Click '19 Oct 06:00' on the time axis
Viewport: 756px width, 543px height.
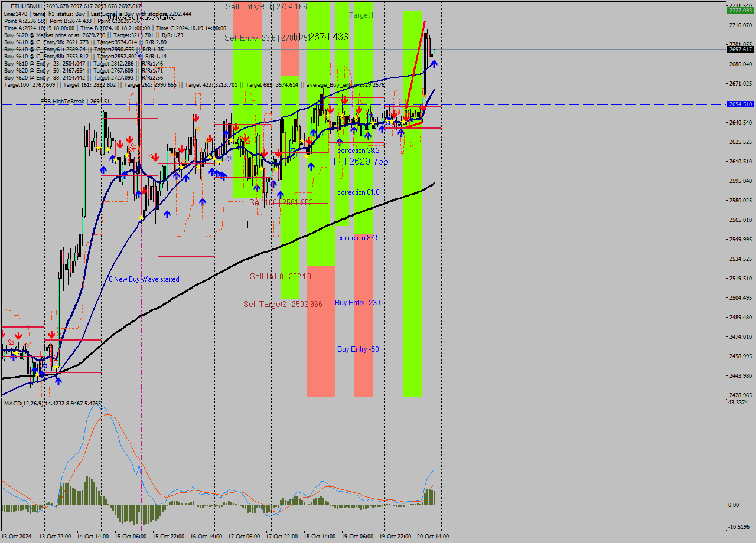[x=357, y=537]
